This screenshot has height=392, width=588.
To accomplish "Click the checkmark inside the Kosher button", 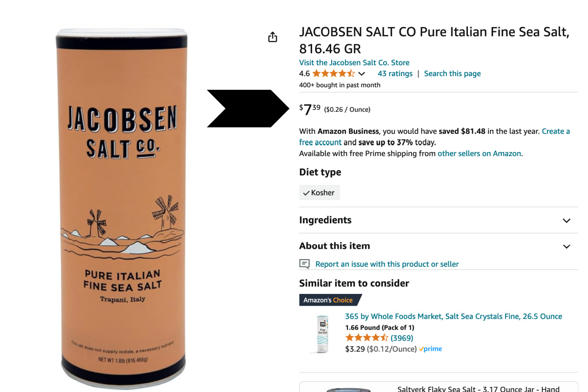I will 307,192.
